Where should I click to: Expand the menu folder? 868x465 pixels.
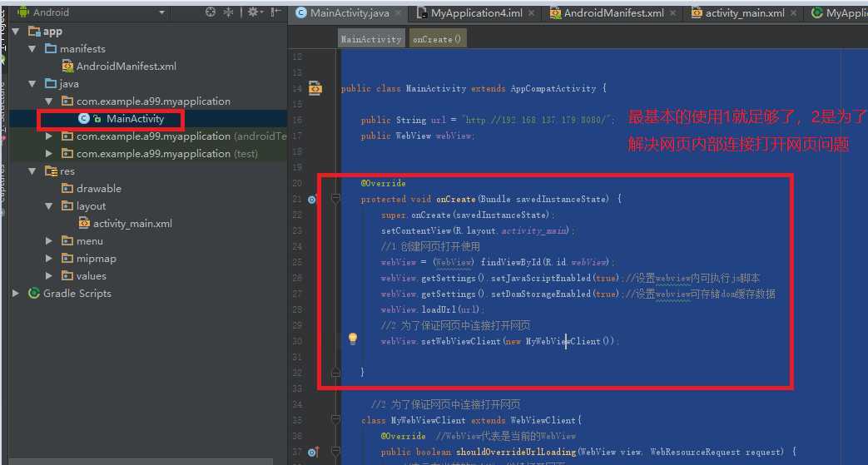49,240
